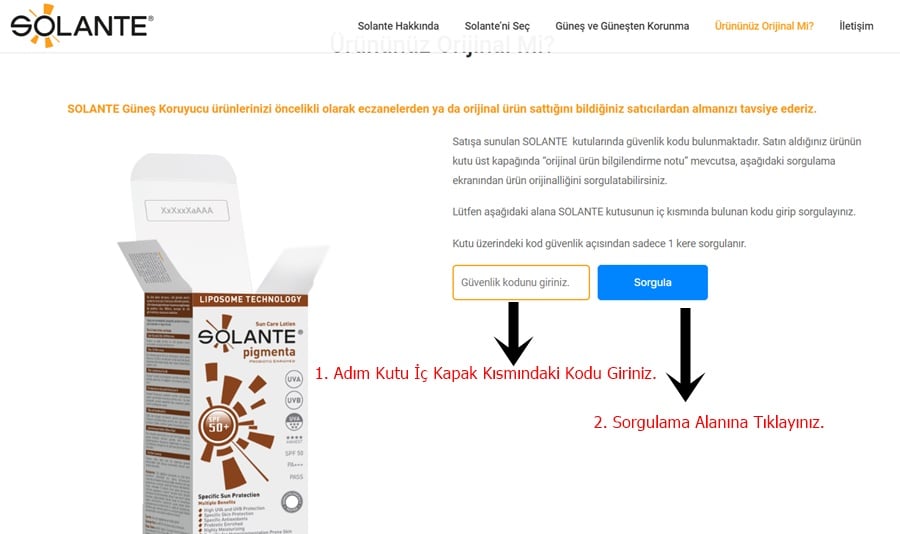Click the black arrow below Sorgula button
Image resolution: width=900 pixels, height=534 pixels.
pos(685,354)
